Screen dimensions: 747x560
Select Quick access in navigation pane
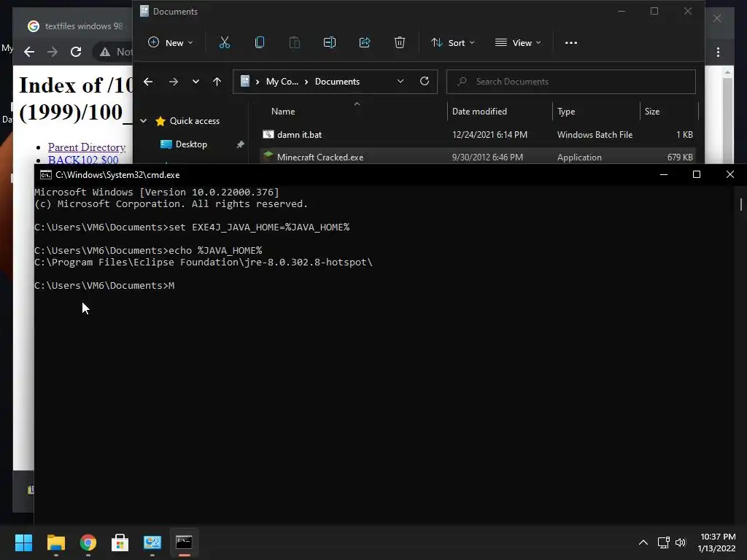(194, 121)
